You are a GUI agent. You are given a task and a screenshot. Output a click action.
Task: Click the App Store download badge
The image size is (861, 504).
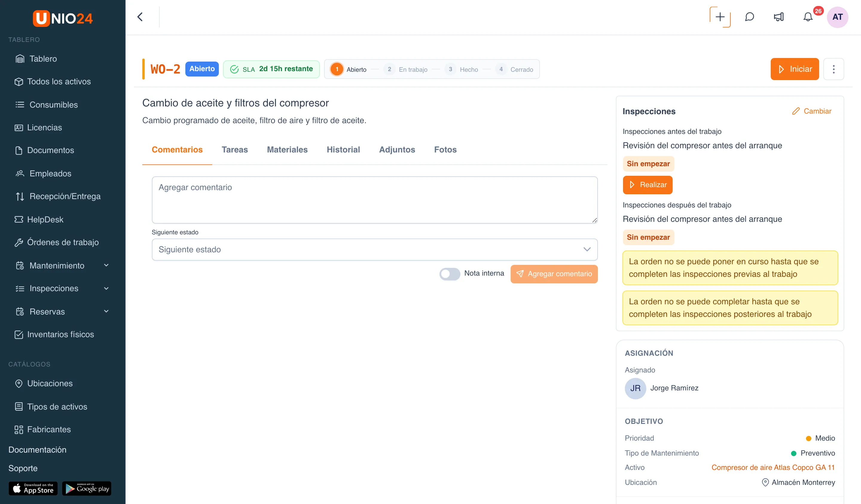pos(33,488)
